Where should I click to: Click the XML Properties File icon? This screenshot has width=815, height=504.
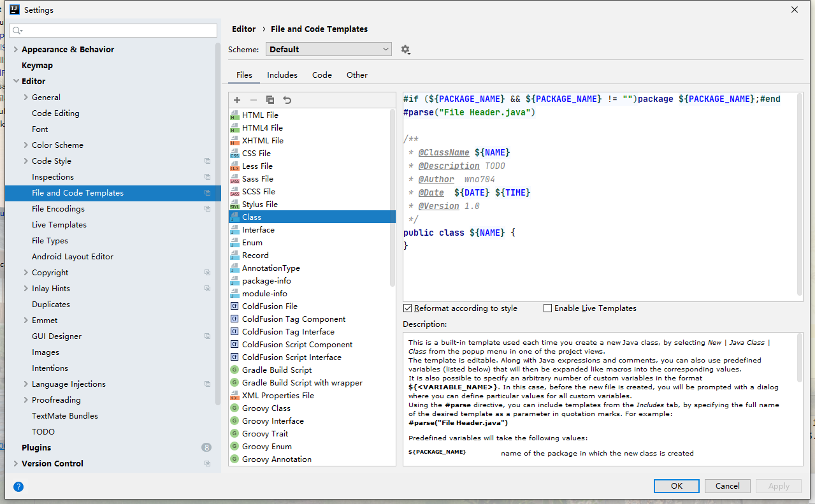click(x=234, y=396)
